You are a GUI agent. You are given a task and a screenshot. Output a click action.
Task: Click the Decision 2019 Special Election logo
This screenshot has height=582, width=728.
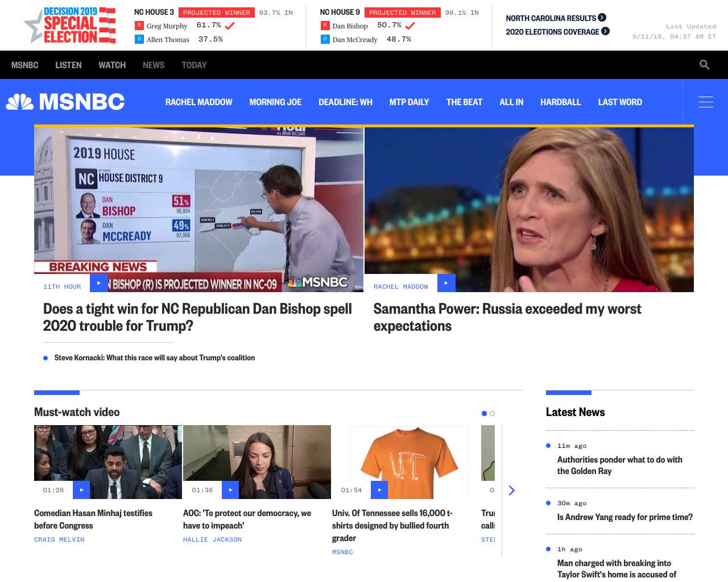point(69,25)
